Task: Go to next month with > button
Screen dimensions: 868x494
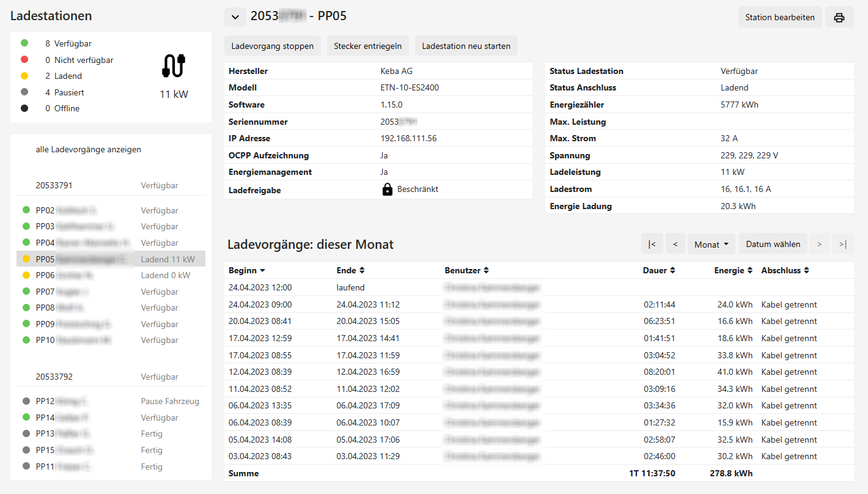Action: (x=819, y=244)
